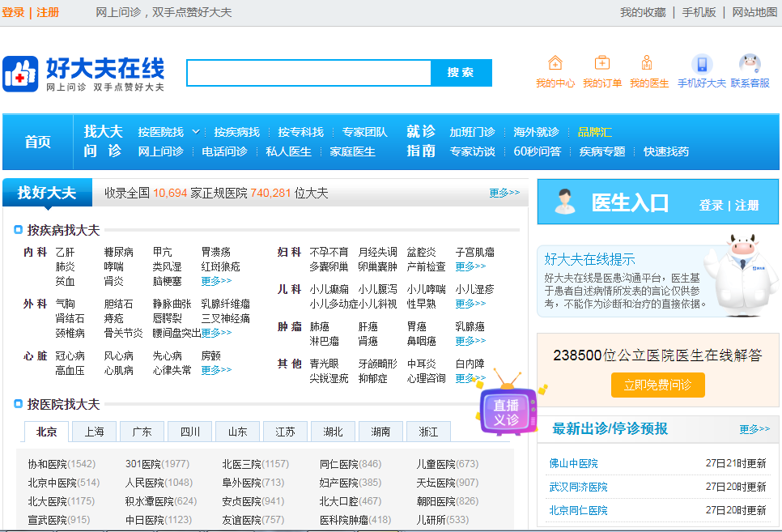Select the 山东 city tab
This screenshot has width=782, height=532.
click(237, 432)
